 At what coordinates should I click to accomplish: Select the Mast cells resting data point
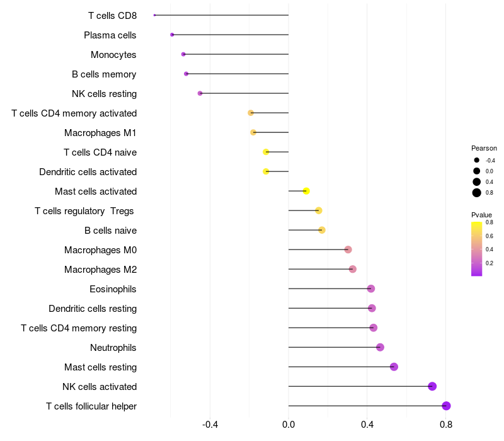coord(394,367)
